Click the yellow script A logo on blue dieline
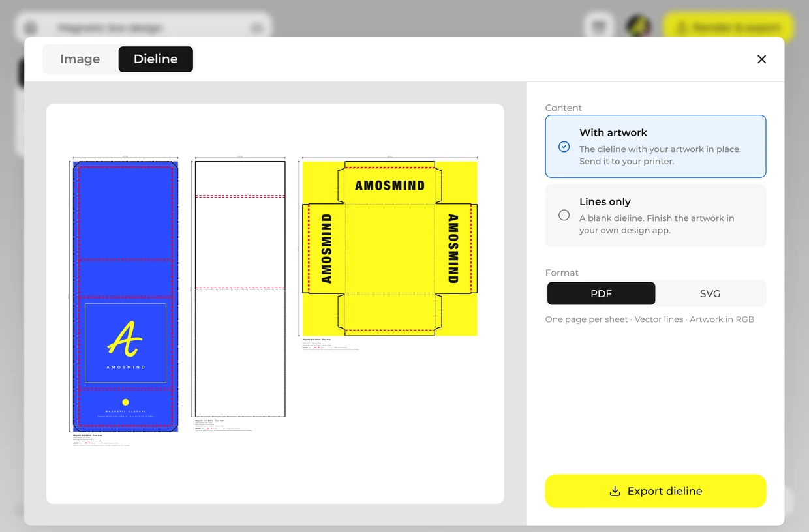809x532 pixels. (125, 338)
